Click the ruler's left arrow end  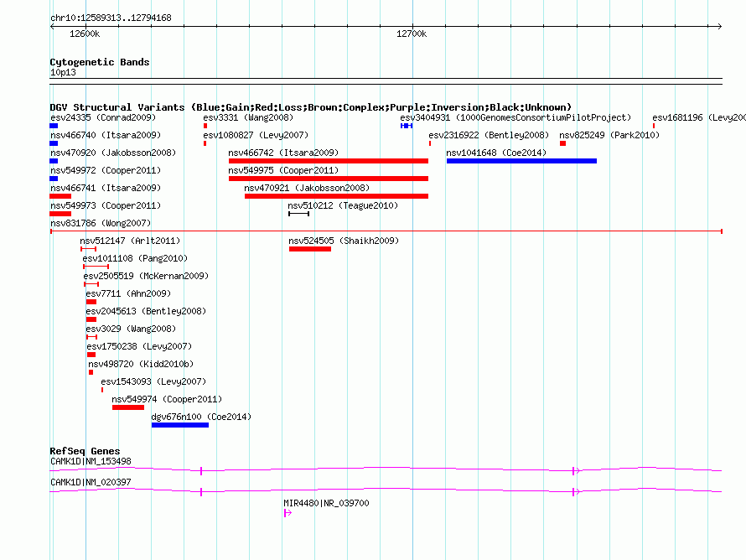[x=52, y=27]
